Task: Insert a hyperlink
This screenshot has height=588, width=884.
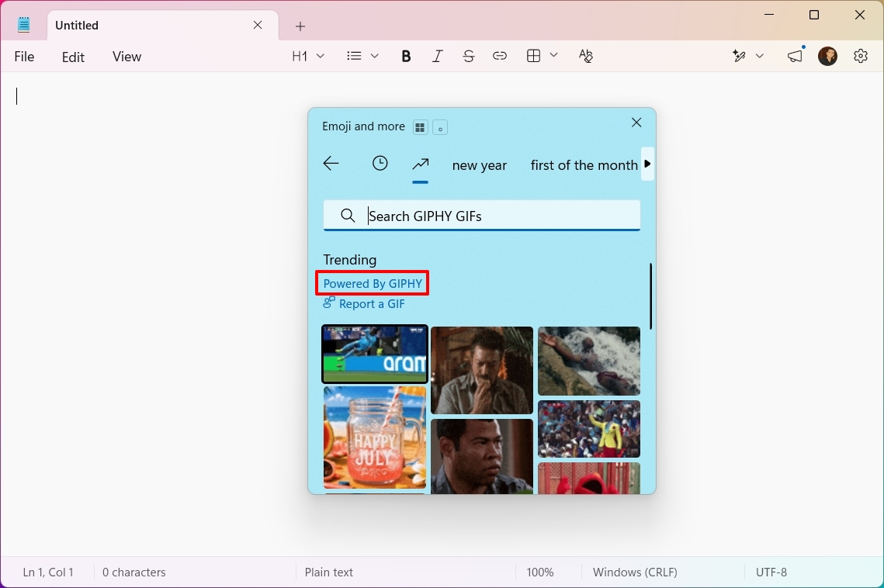Action: [x=500, y=56]
